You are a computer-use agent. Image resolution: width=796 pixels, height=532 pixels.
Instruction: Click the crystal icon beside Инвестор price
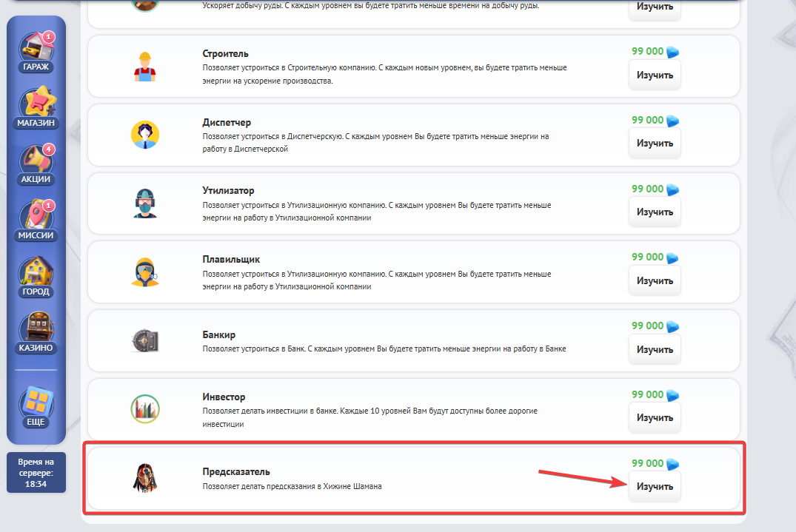point(672,395)
